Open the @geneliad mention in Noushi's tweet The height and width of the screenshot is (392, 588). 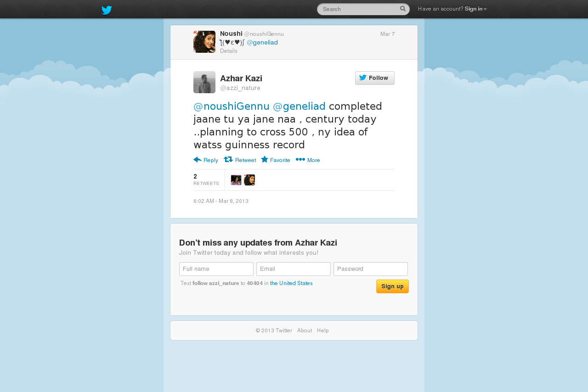[x=262, y=43]
